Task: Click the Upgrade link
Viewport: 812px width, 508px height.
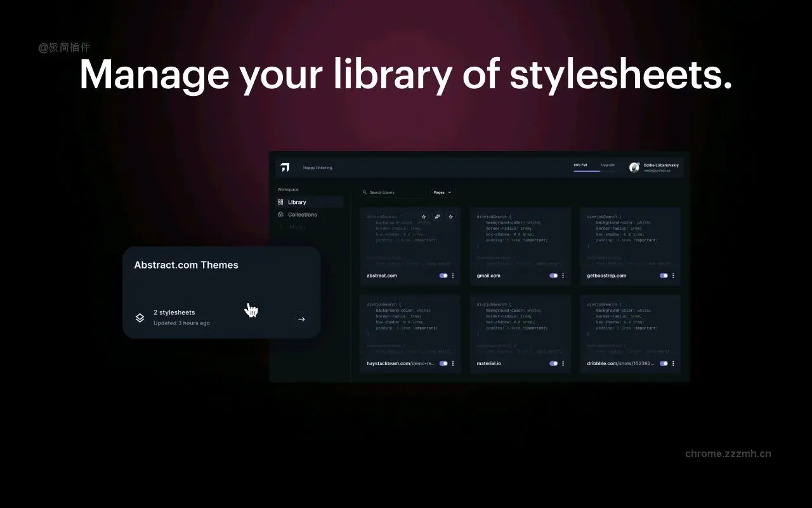Action: pyautogui.click(x=608, y=164)
